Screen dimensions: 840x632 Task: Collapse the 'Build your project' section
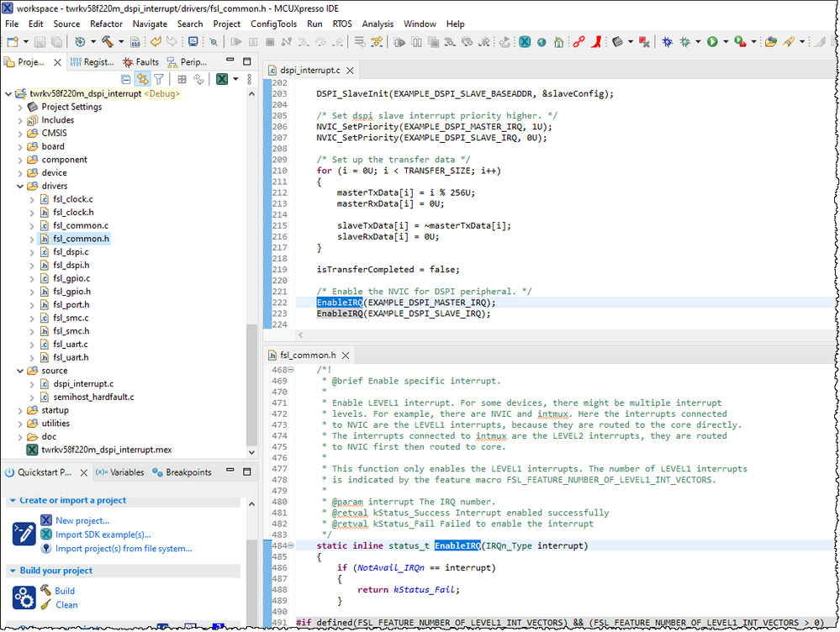tap(13, 571)
